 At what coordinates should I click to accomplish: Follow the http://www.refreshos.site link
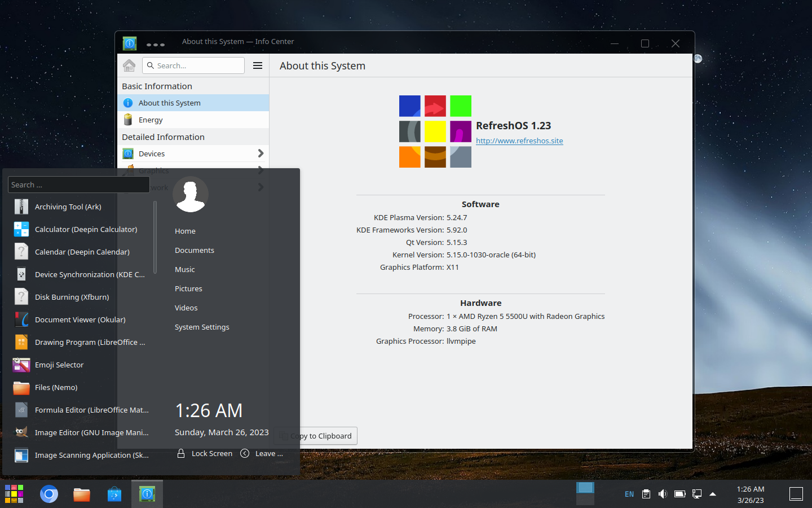(x=519, y=141)
